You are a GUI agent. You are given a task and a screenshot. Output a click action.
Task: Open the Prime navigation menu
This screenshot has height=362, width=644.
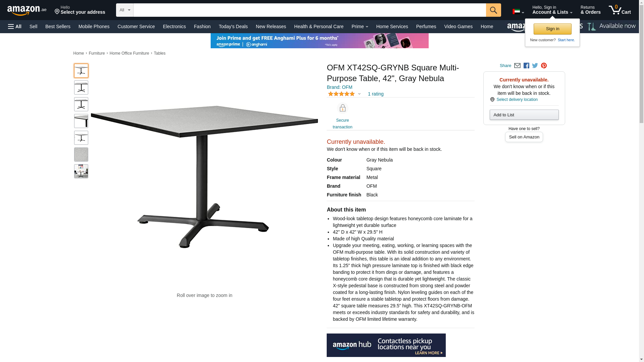point(360,26)
